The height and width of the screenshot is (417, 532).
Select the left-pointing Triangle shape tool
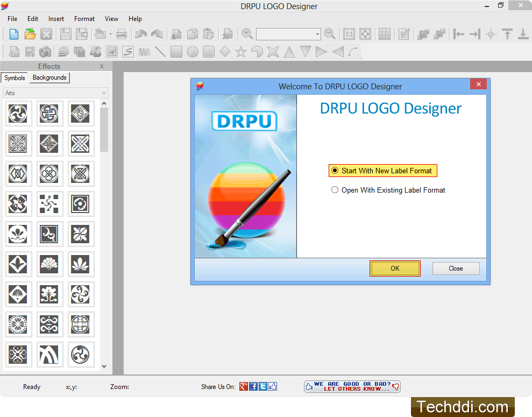click(338, 52)
